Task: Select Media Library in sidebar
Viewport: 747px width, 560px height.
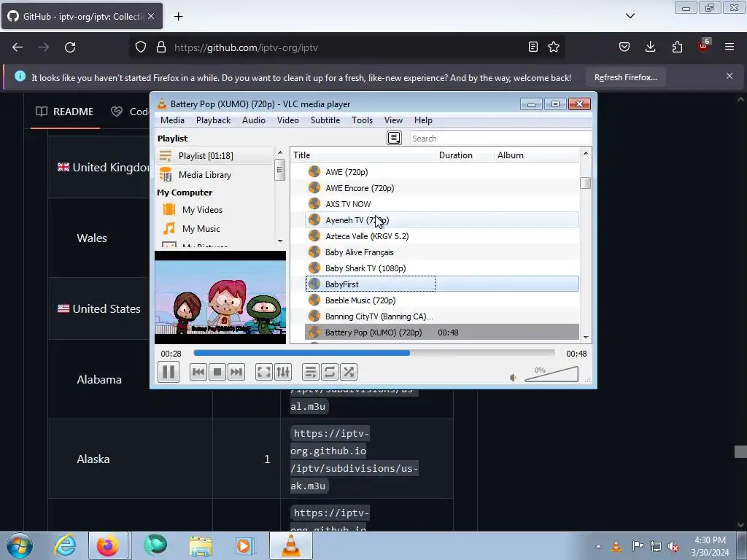Action: click(x=214, y=175)
